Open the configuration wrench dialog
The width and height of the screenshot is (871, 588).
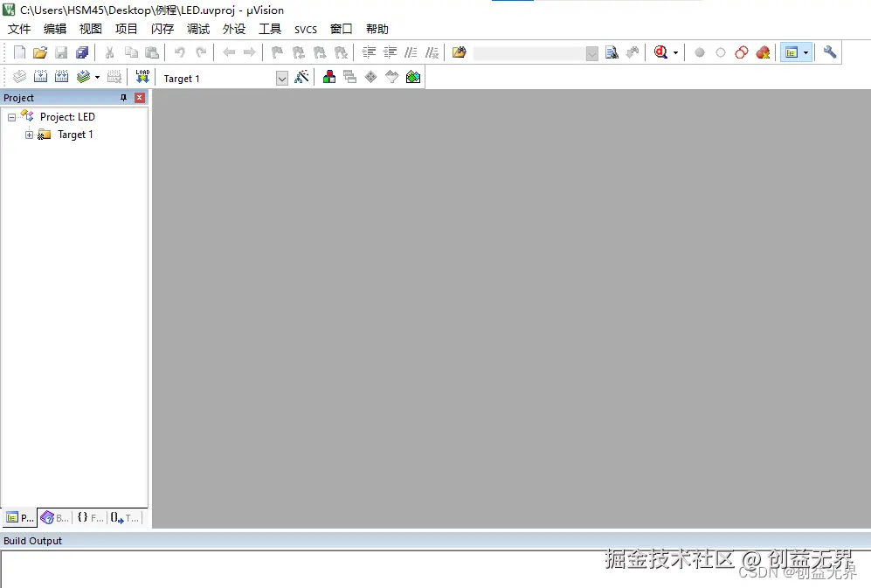coord(828,52)
